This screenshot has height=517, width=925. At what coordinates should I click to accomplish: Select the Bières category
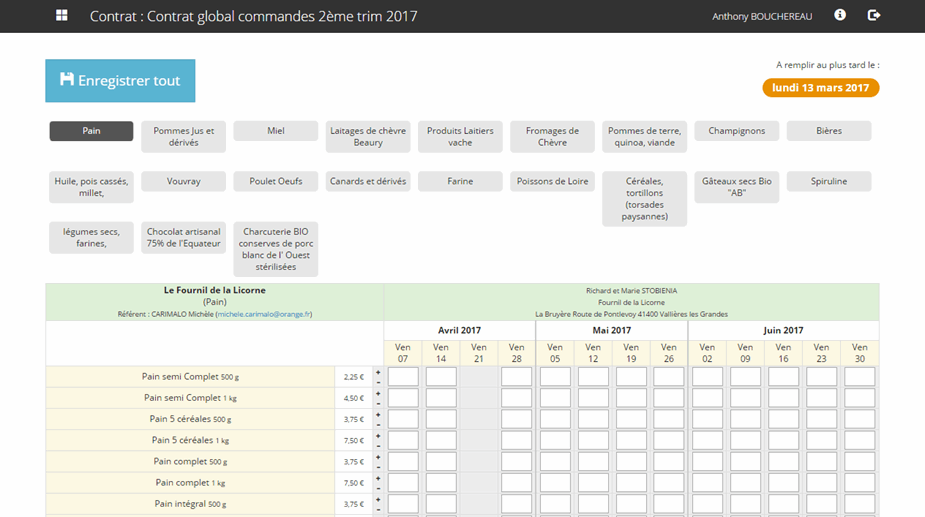[829, 131]
